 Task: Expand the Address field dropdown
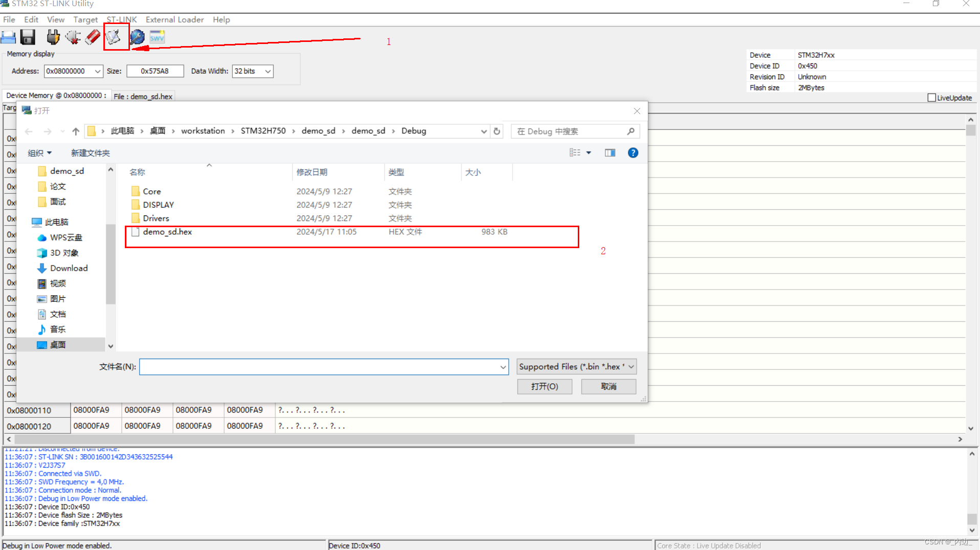[x=97, y=71]
